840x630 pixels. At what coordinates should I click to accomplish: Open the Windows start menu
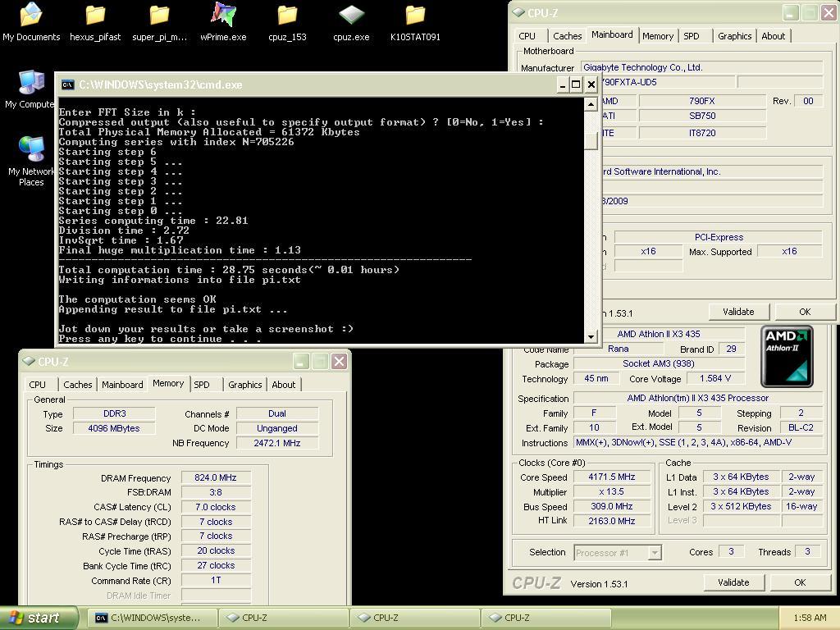[x=39, y=618]
